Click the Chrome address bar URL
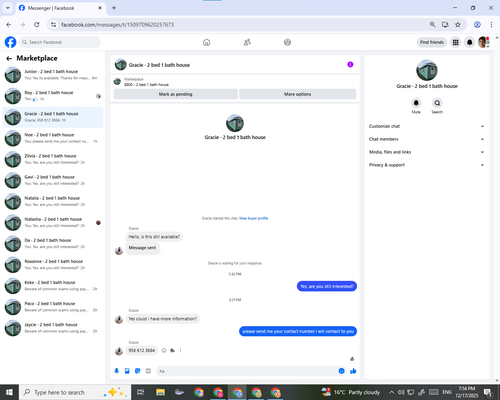500x400 pixels. point(117,25)
